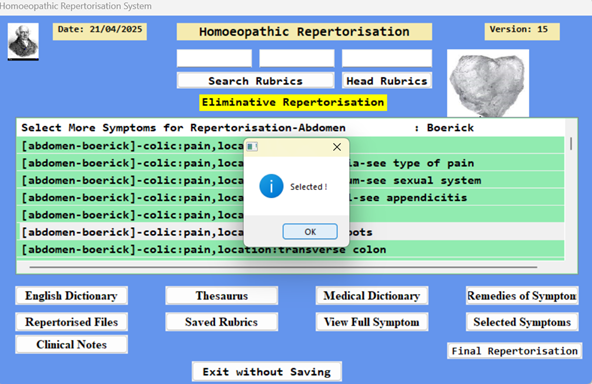592x384 pixels.
Task: Confirm the Selected dialog with OK
Action: click(310, 231)
